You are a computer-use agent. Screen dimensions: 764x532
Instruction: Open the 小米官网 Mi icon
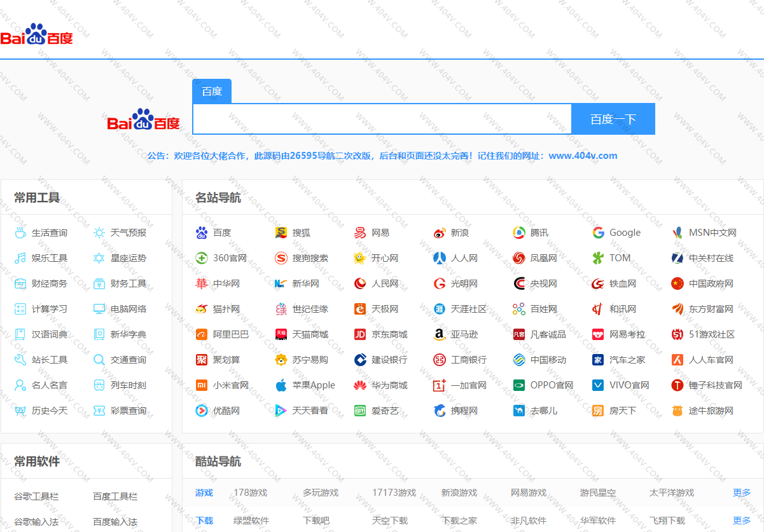pos(202,385)
